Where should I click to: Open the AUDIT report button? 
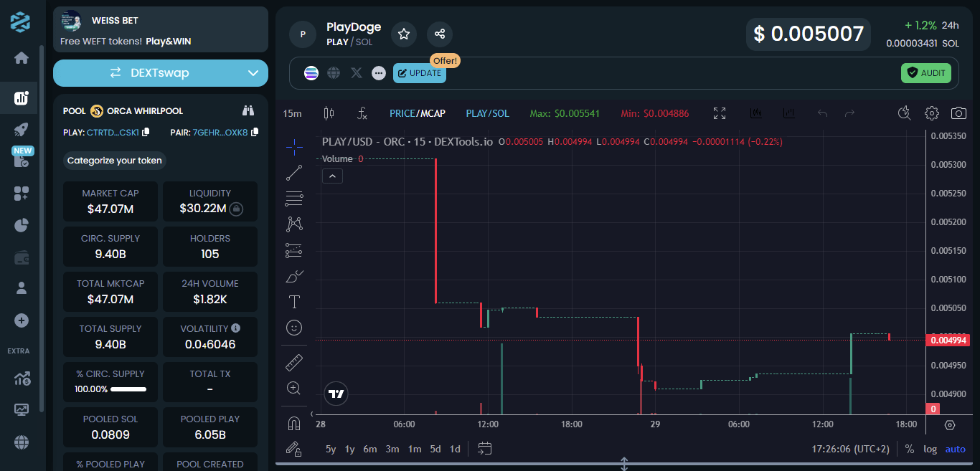click(926, 73)
